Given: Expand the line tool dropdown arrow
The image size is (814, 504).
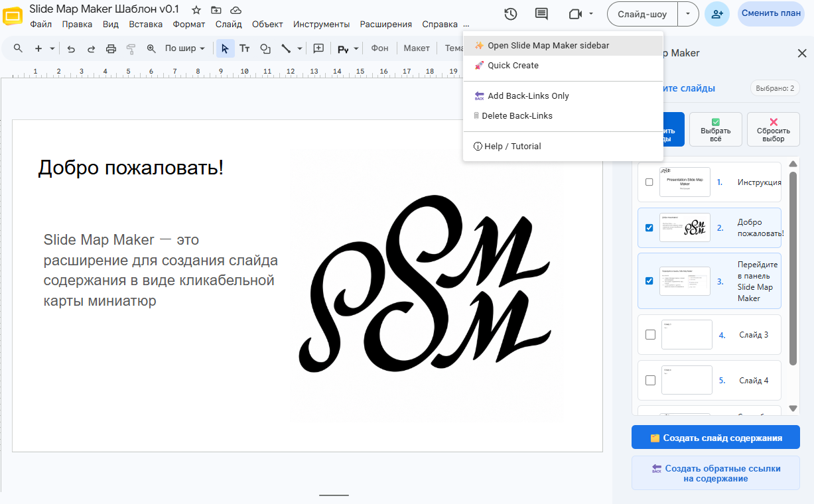Looking at the screenshot, I should point(300,48).
